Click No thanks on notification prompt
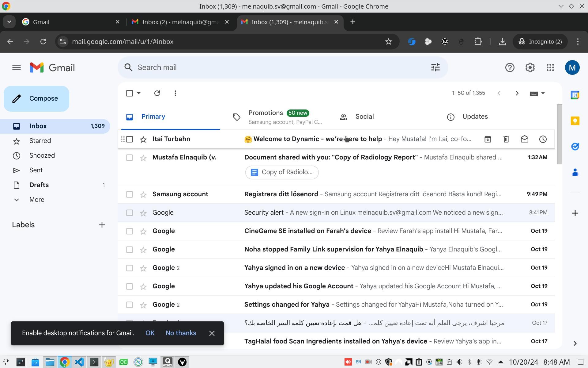The width and height of the screenshot is (588, 368). (181, 333)
